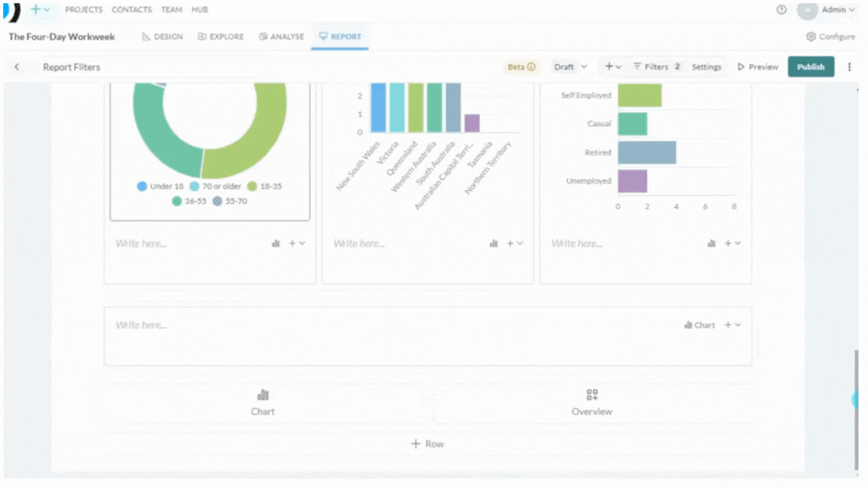Screen dimensions: 868x488
Task: Open the toolbar plus add dropdown
Action: point(613,67)
